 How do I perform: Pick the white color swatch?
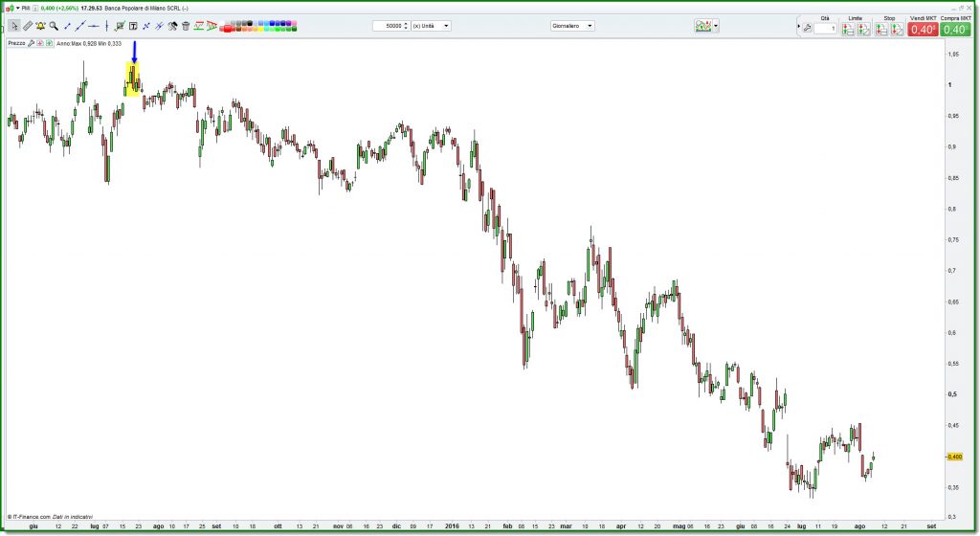(222, 23)
